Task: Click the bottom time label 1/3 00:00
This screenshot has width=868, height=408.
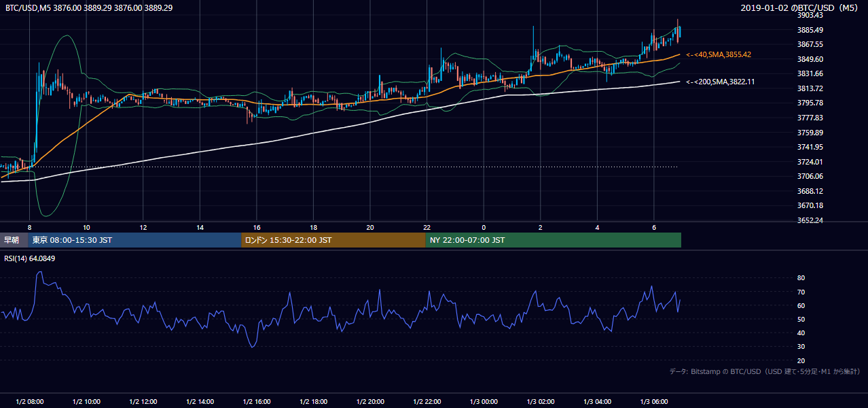Action: [484, 401]
